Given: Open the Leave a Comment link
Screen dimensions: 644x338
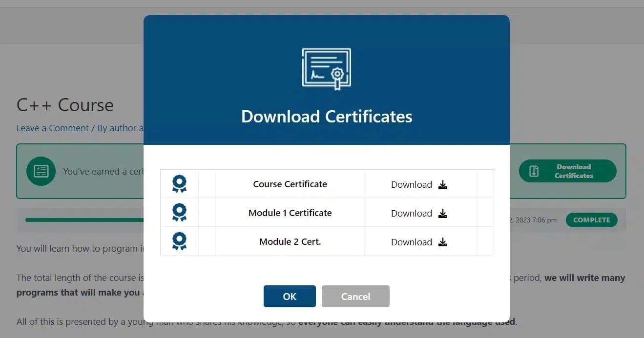Looking at the screenshot, I should (x=53, y=128).
